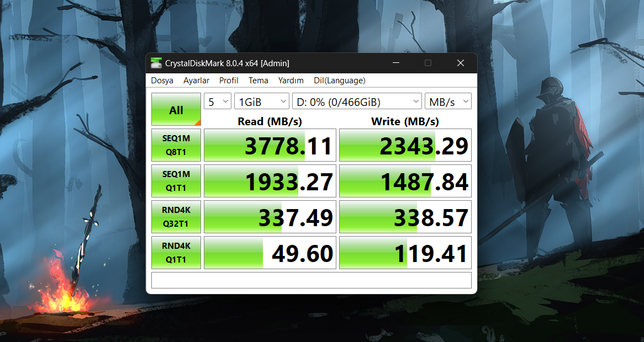
Task: Open the Tema menu
Action: click(258, 81)
